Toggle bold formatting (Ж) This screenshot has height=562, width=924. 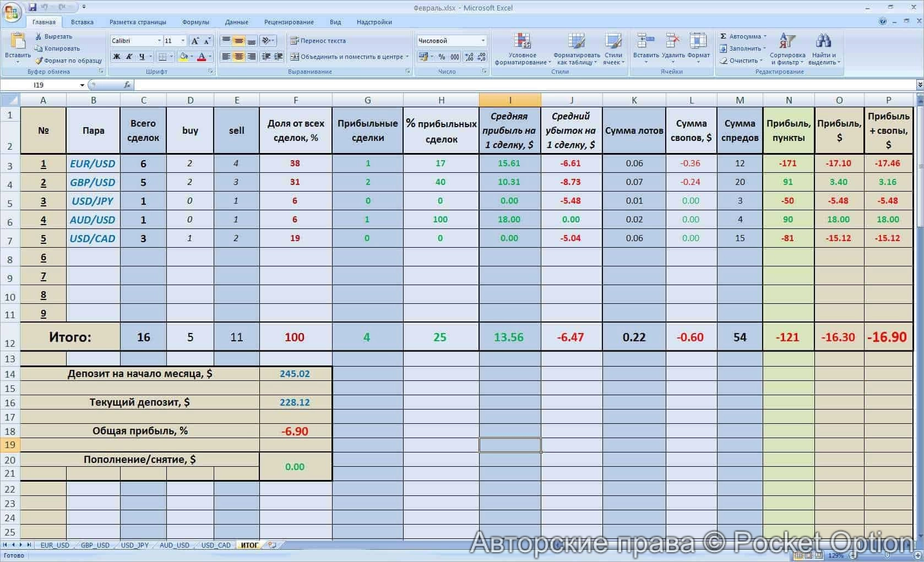coord(117,57)
